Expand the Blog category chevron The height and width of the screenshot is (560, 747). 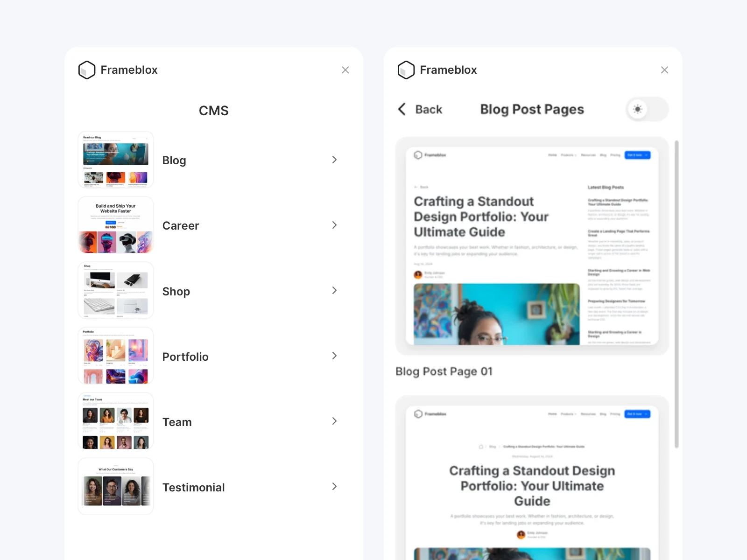coord(334,160)
